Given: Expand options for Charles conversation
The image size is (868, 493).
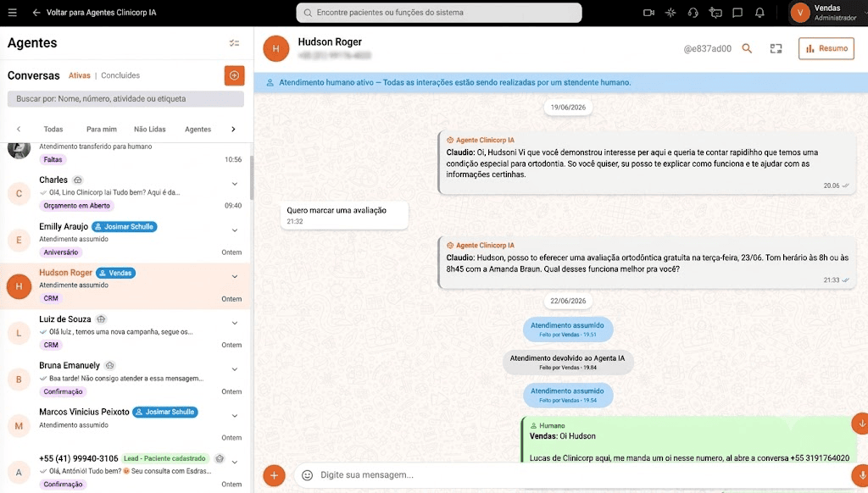Looking at the screenshot, I should pyautogui.click(x=235, y=184).
